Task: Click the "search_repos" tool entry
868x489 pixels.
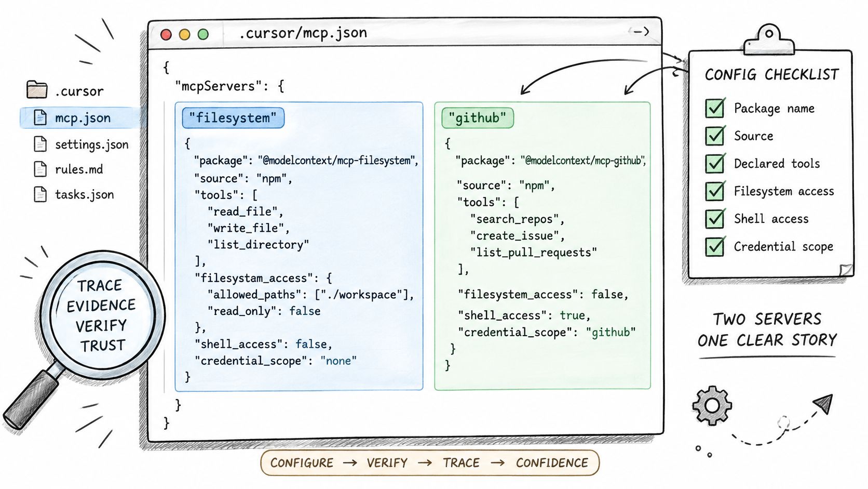Action: coord(517,219)
